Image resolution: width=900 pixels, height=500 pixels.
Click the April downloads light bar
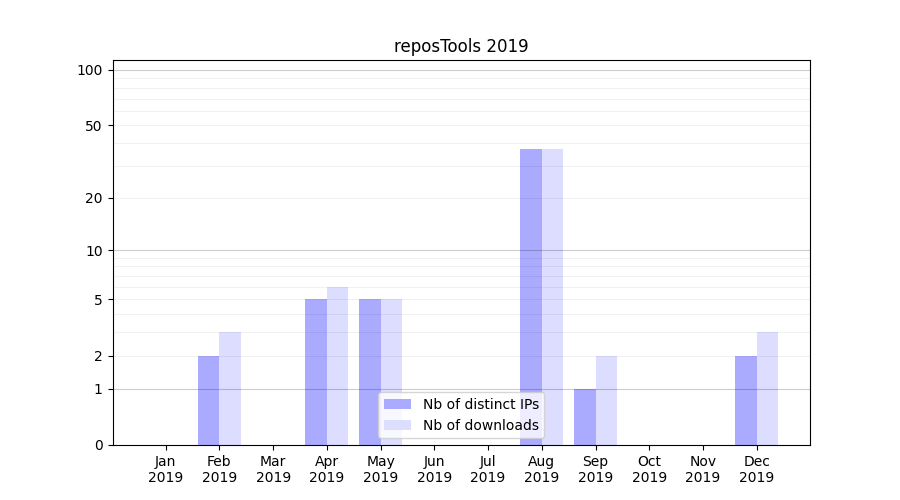(337, 366)
